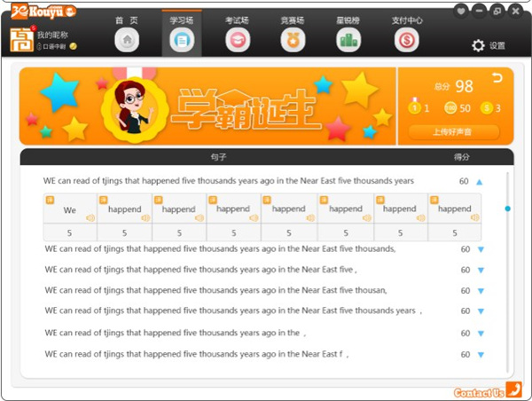Expand the sentence ending "ago in the ,"
532x401 pixels.
click(481, 334)
